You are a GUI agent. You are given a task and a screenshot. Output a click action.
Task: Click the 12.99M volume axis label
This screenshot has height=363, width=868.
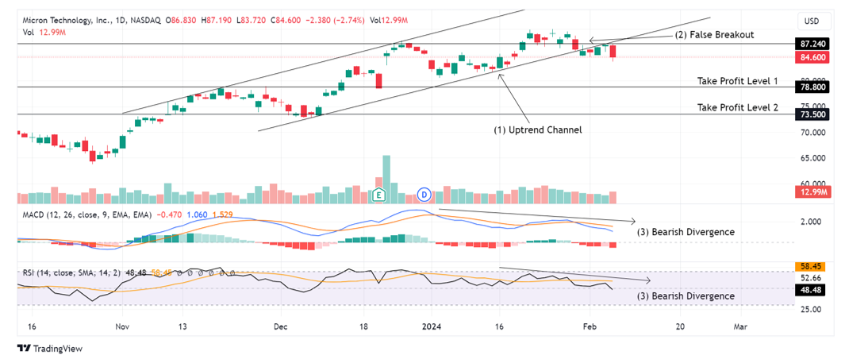coord(813,192)
